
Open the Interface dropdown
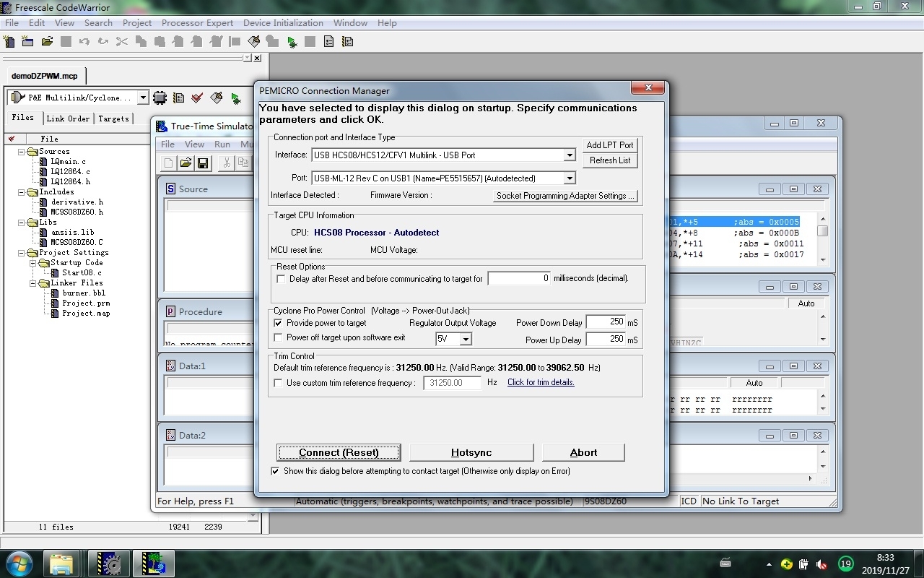(569, 155)
